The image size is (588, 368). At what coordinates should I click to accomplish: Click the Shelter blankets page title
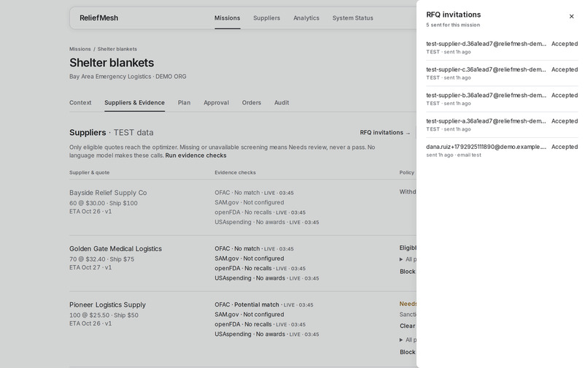(112, 63)
